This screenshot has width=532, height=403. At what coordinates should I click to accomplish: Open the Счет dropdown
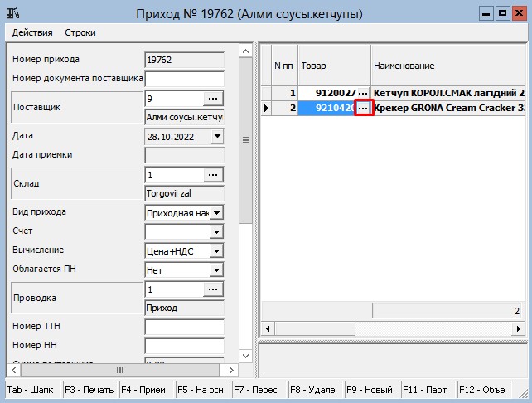pyautogui.click(x=217, y=232)
